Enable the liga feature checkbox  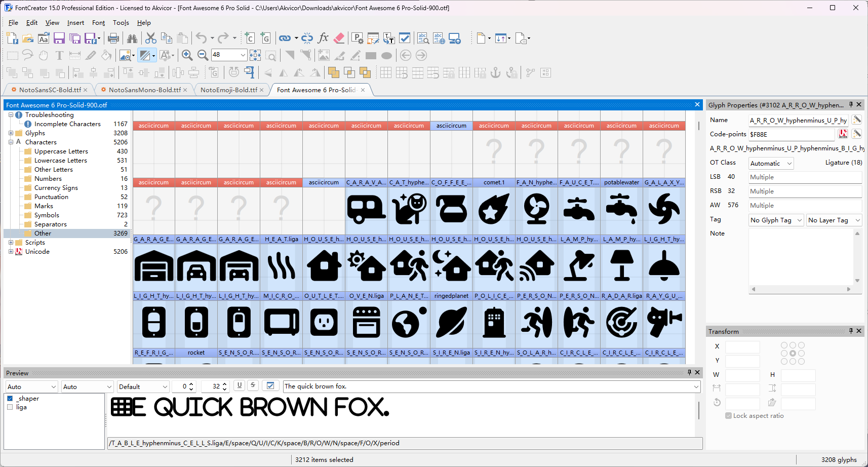click(x=10, y=407)
